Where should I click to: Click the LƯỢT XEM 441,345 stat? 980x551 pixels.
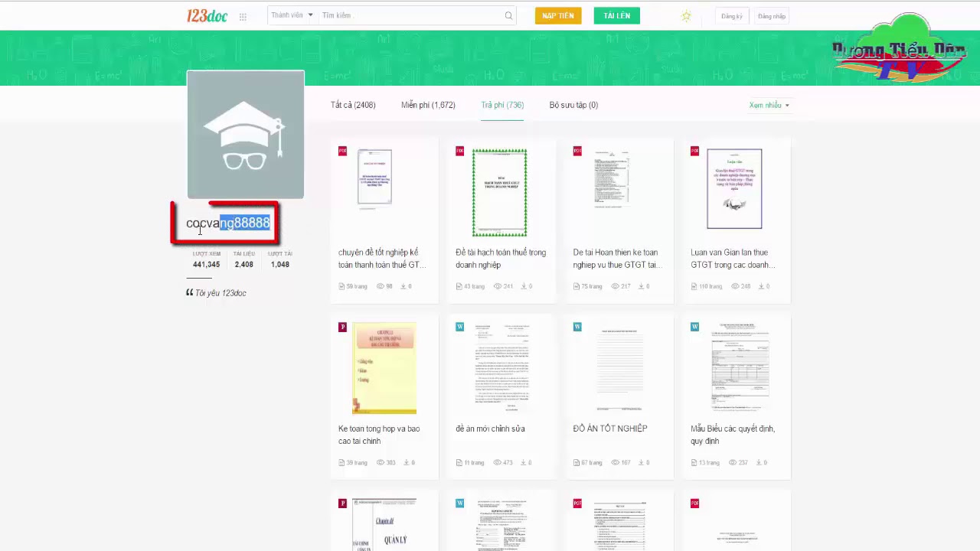(207, 259)
